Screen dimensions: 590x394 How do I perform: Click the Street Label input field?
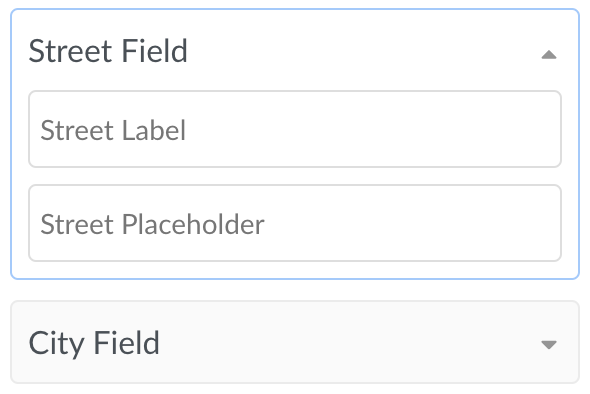(295, 129)
